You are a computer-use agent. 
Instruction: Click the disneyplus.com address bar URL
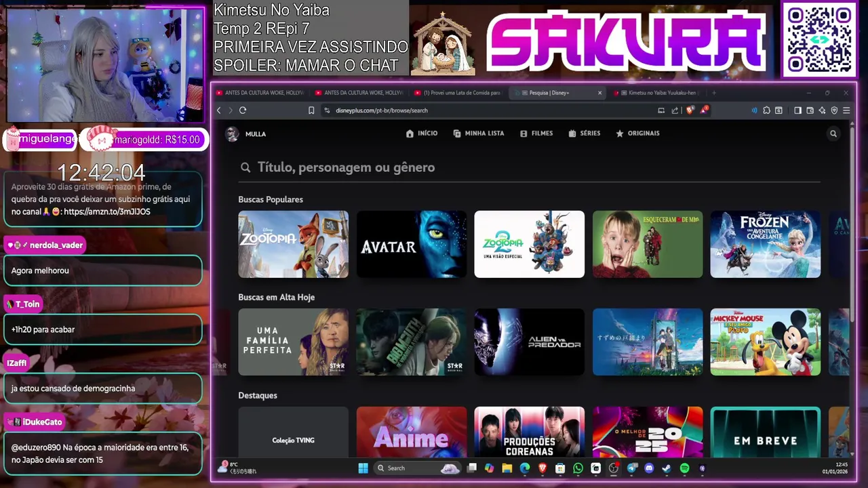pos(382,110)
